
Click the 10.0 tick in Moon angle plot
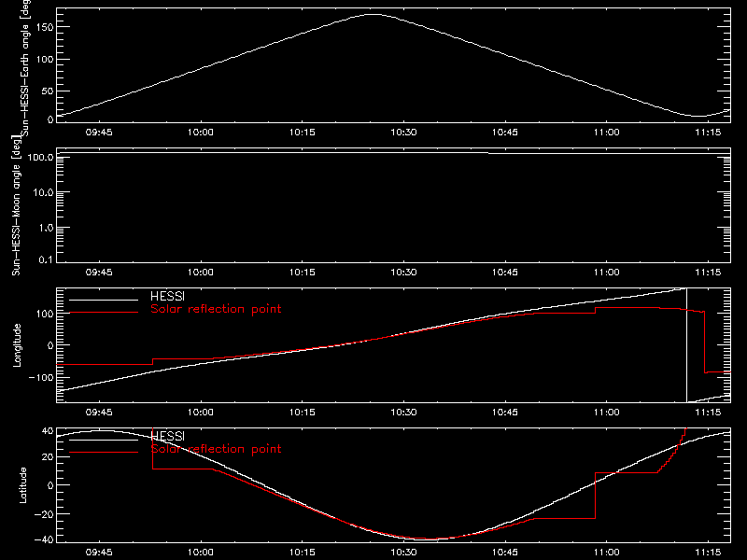coord(43,193)
